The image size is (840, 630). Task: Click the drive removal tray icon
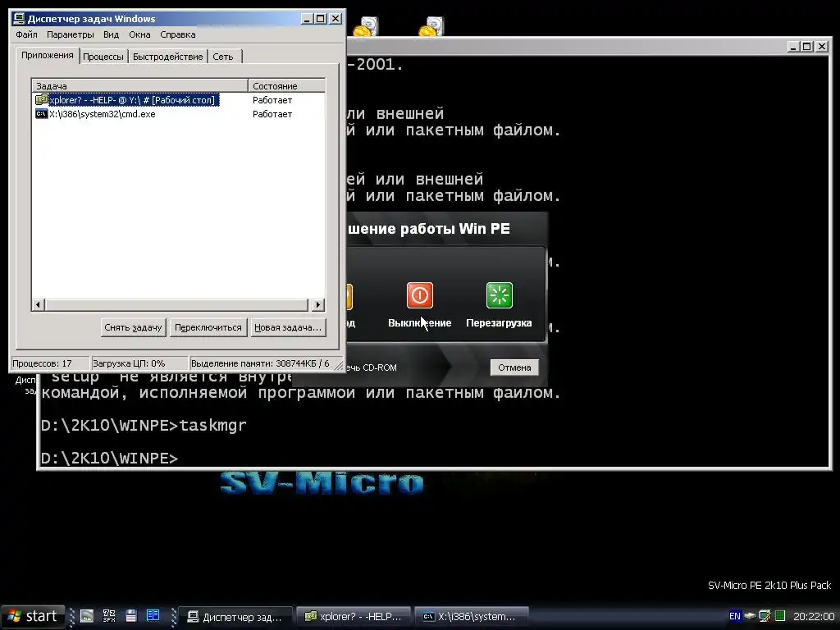pyautogui.click(x=751, y=616)
